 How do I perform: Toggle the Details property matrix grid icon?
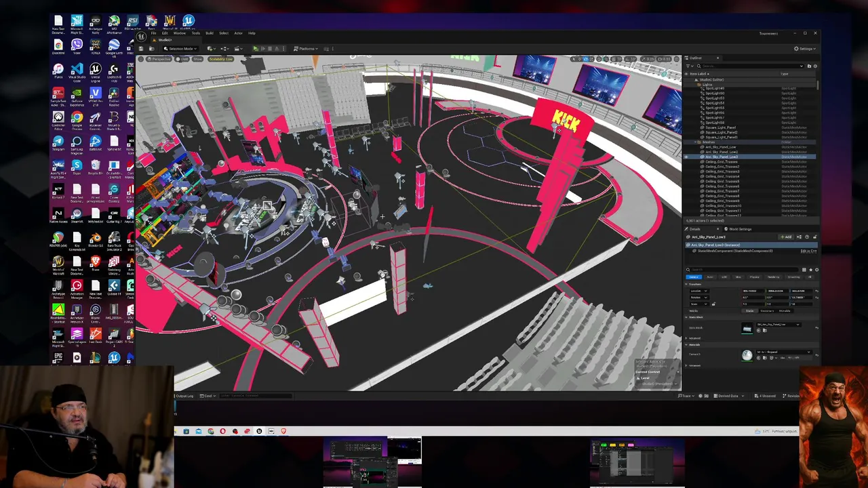point(804,270)
